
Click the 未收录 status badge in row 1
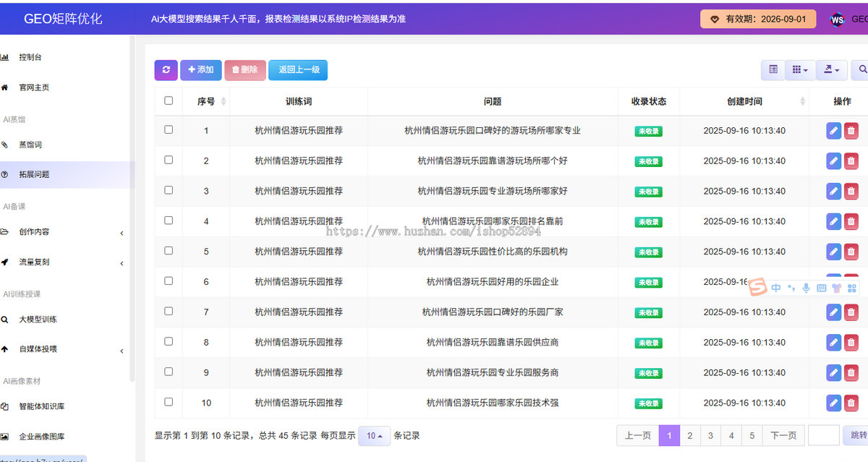[x=648, y=132]
